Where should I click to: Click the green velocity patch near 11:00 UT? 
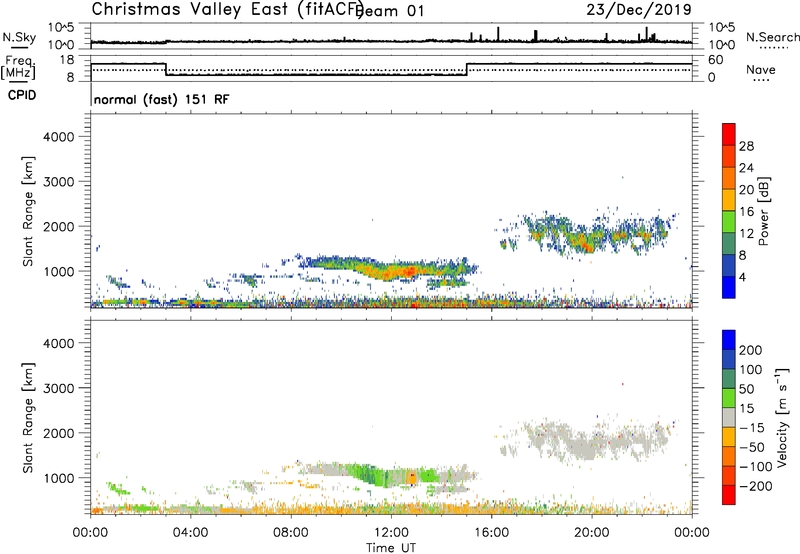(x=370, y=473)
